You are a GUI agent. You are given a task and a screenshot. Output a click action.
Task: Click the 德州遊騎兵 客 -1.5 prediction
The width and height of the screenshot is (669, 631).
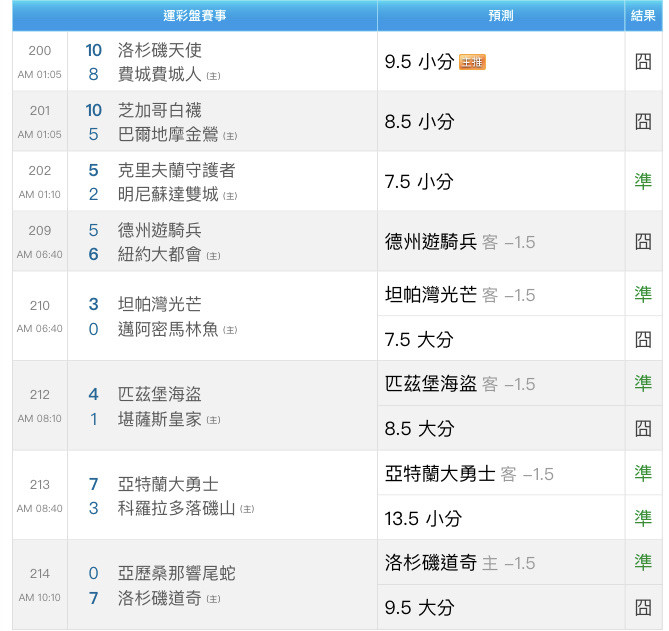[x=460, y=242]
